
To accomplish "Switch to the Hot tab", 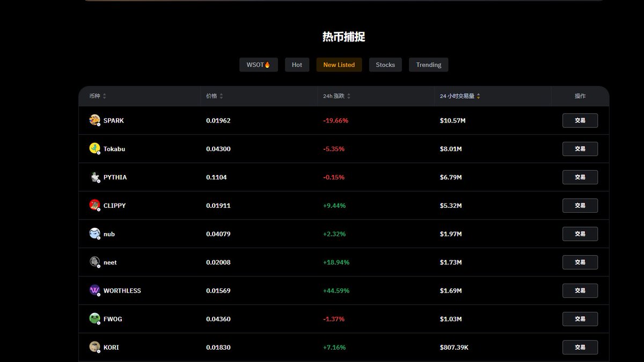I will 297,65.
